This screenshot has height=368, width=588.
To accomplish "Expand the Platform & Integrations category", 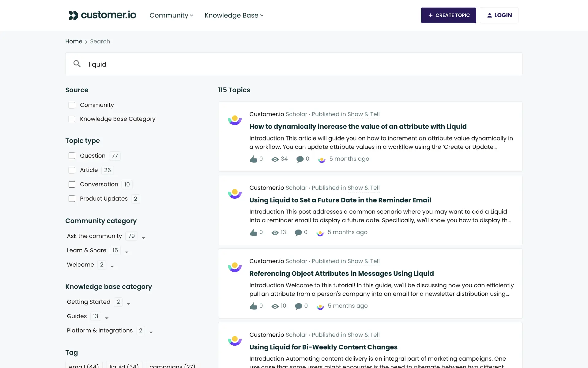I will click(x=151, y=332).
